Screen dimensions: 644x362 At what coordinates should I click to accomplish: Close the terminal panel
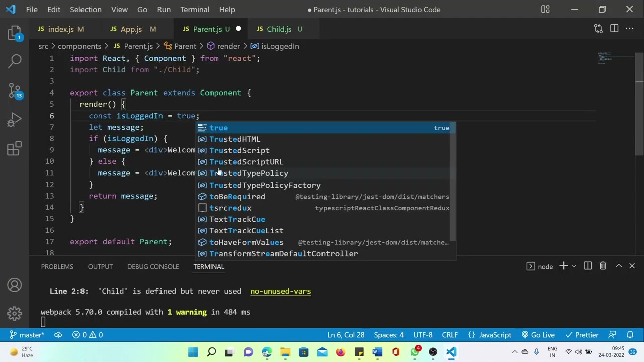632,266
